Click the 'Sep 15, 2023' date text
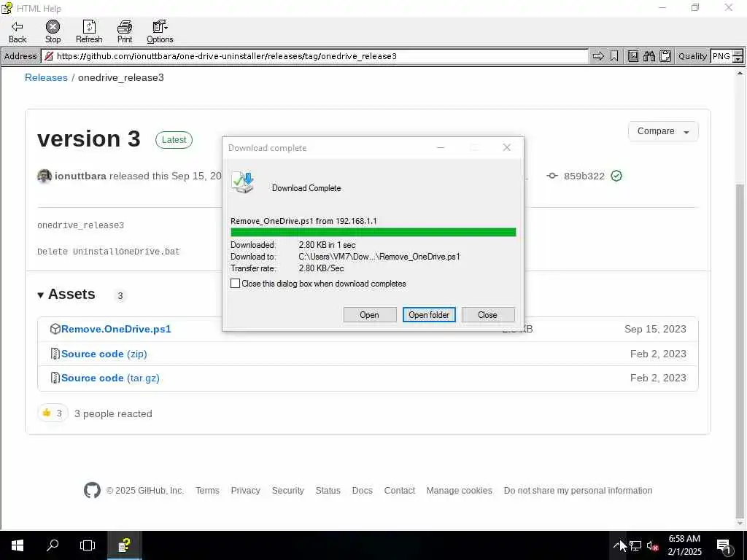The width and height of the screenshot is (747, 560). coord(655,329)
